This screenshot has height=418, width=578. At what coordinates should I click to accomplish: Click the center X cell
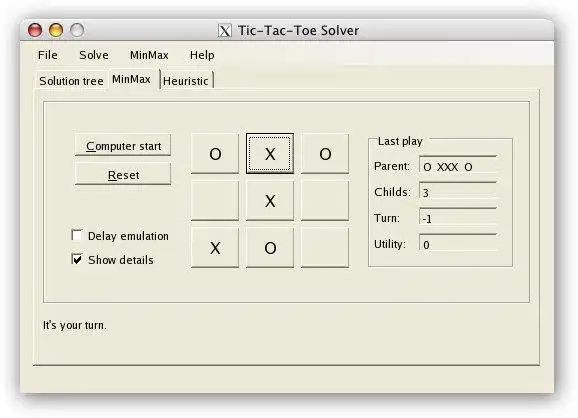pos(270,201)
